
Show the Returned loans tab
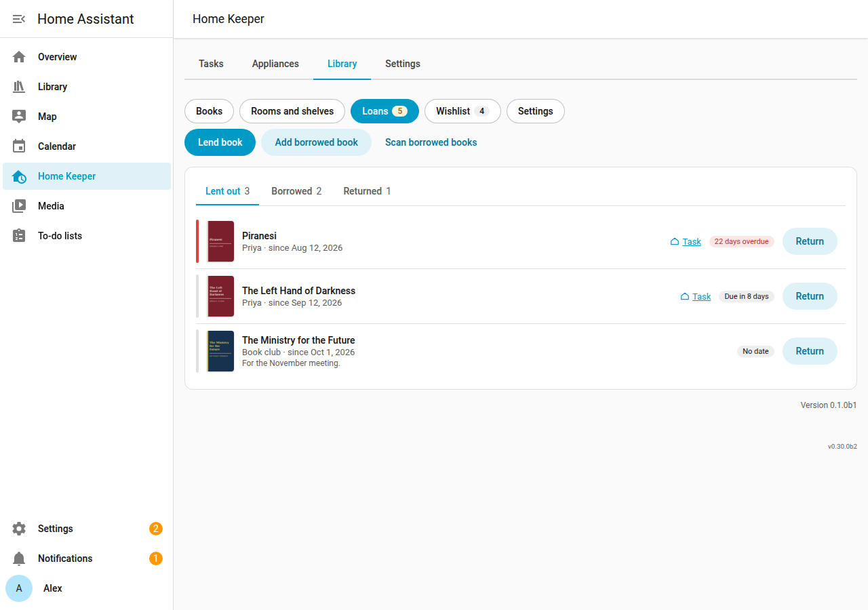click(x=367, y=191)
